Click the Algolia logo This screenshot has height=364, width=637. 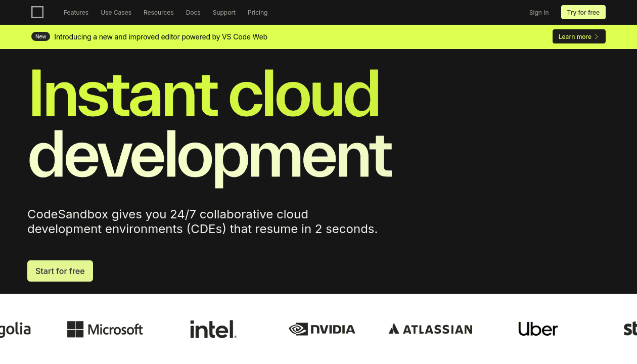(x=15, y=329)
